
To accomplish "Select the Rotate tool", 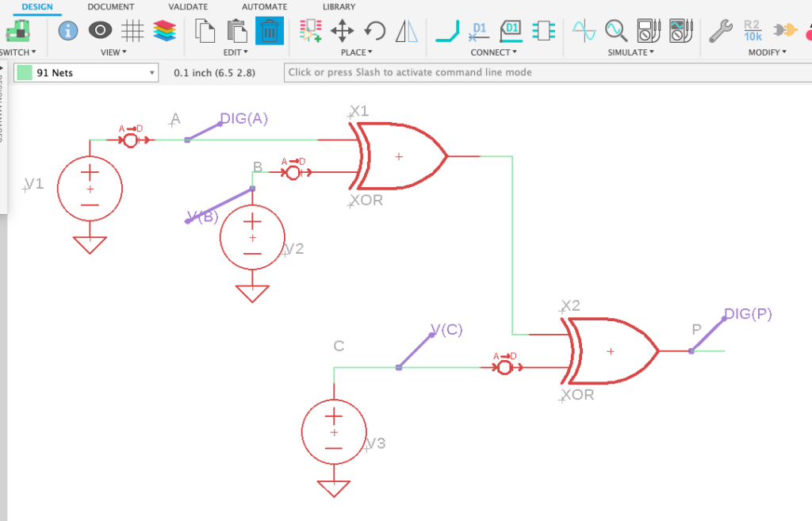I will 375,31.
